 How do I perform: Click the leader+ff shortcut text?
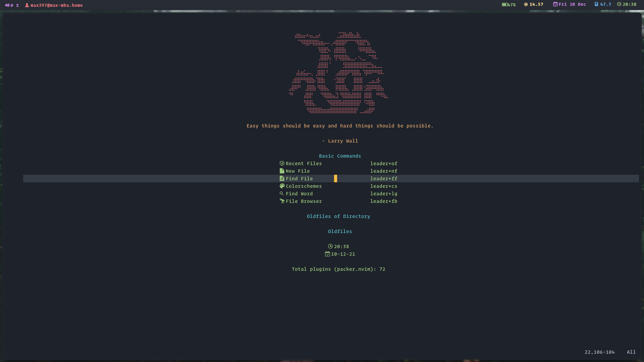click(384, 178)
